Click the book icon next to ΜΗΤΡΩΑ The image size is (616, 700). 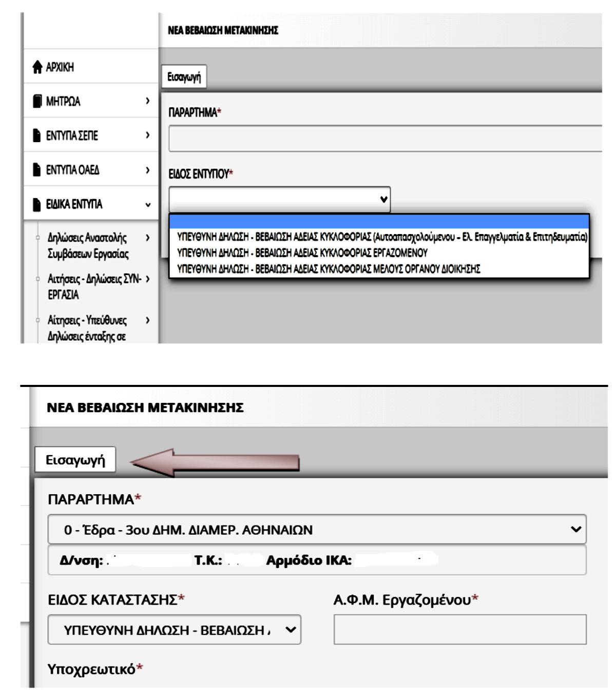tap(37, 102)
